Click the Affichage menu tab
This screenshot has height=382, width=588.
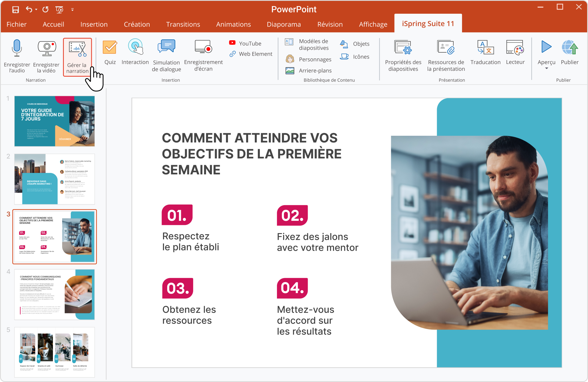pos(373,24)
